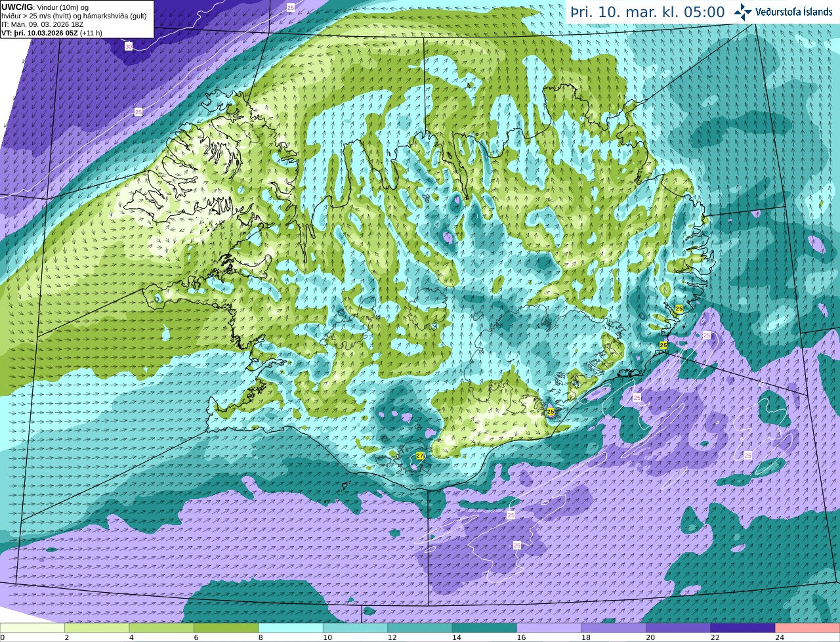
Task: Pick the dark teal 14–16 wind swatch
Action: click(485, 628)
